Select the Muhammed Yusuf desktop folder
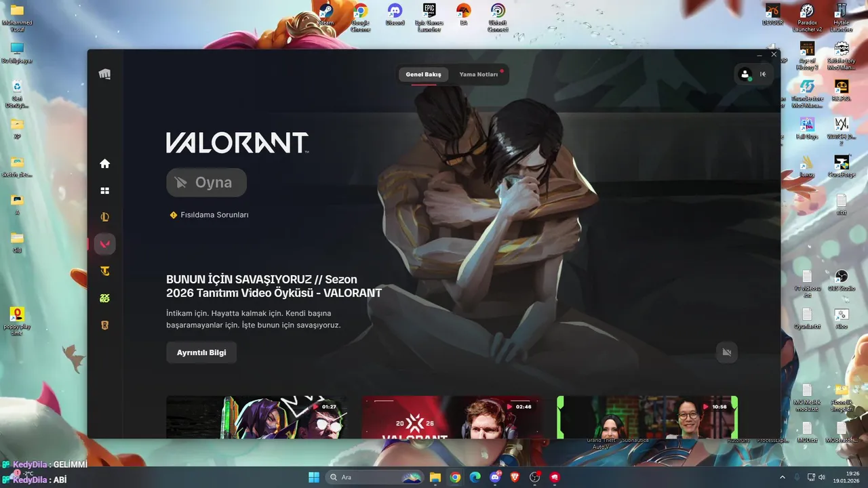The image size is (868, 488). [17, 18]
